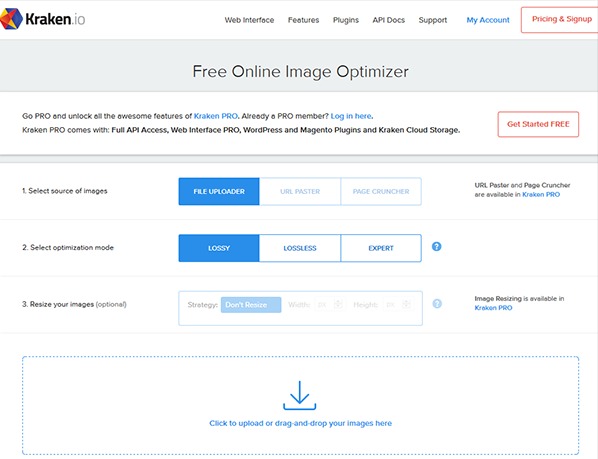Click the Kraken.io logo
The image size is (598, 459).
[x=42, y=19]
